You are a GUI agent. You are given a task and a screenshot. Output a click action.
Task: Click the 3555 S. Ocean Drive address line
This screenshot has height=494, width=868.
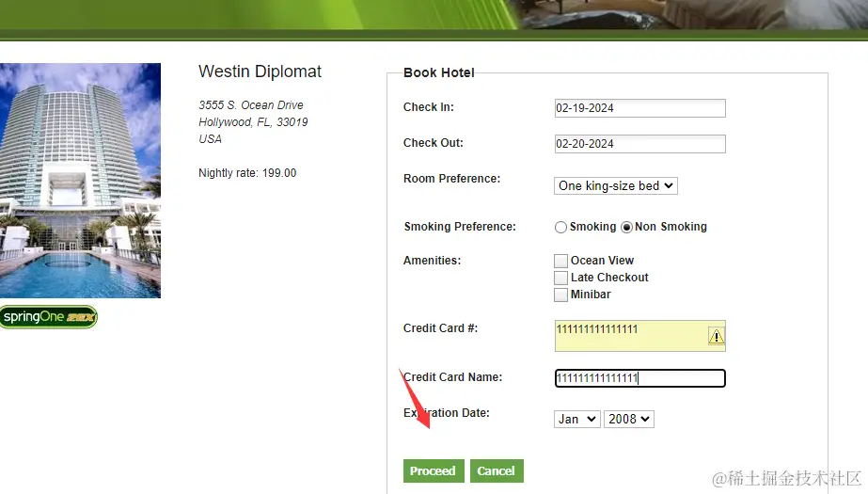pyautogui.click(x=251, y=105)
